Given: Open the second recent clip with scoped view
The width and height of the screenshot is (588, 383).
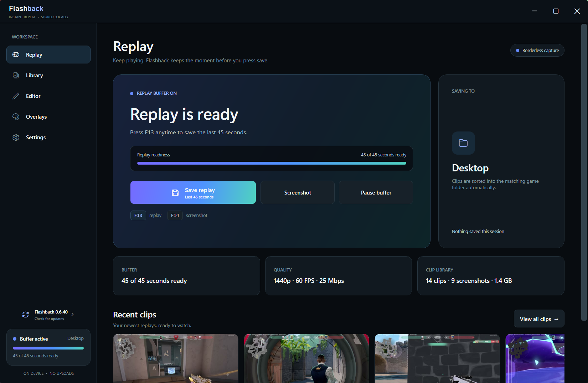Looking at the screenshot, I should coord(306,358).
